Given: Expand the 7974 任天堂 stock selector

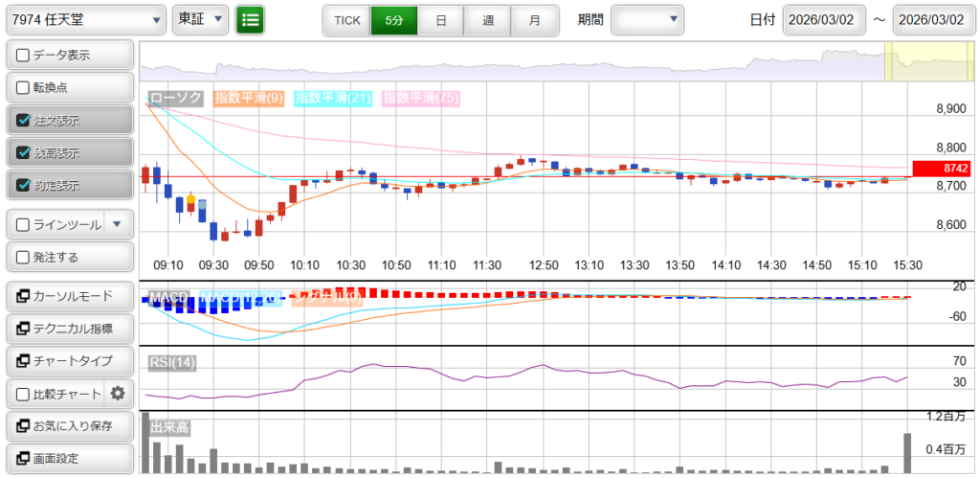Looking at the screenshot, I should point(86,19).
